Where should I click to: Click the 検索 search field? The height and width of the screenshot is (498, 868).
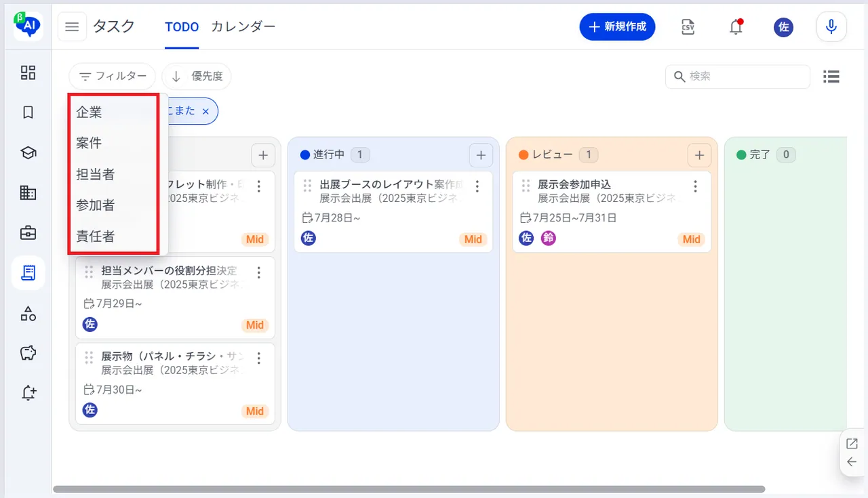pos(738,77)
